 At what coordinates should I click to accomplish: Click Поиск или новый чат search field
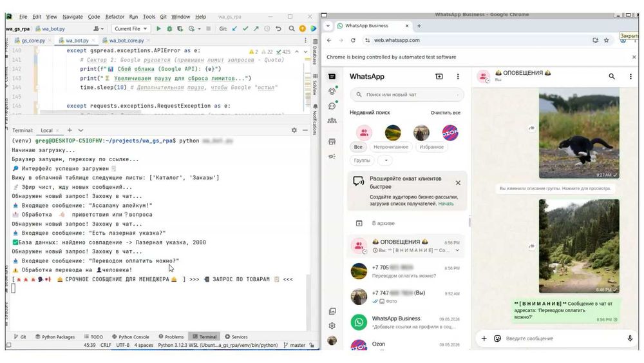[x=407, y=95]
